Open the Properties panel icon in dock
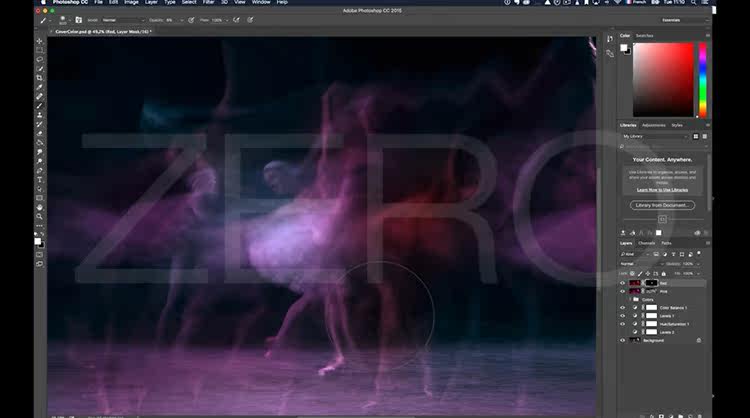Screen dimensions: 750x418 tap(610, 54)
